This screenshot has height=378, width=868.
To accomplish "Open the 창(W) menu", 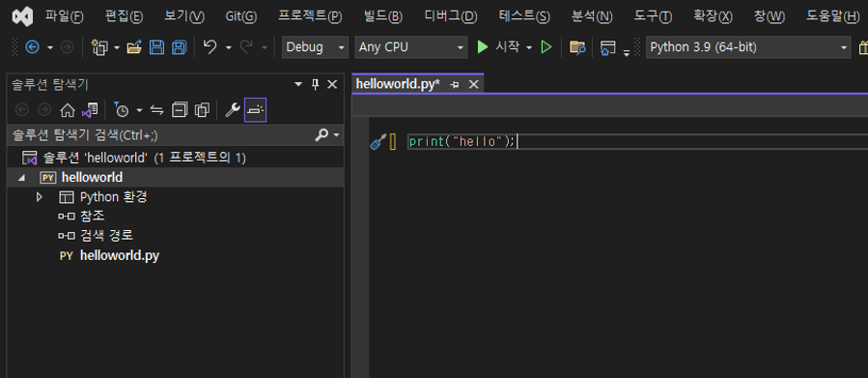I will (769, 16).
